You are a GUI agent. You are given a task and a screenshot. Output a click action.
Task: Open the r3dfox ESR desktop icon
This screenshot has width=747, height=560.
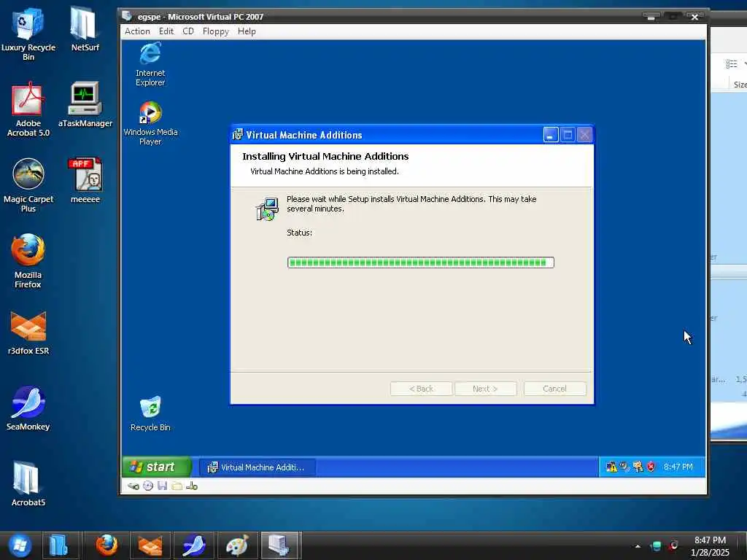28,332
